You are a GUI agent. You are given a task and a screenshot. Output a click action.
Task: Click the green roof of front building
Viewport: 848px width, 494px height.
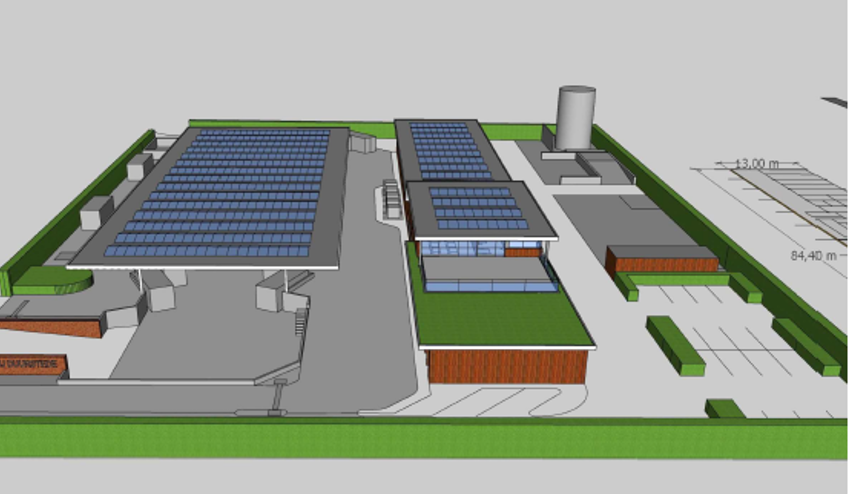coord(500,317)
